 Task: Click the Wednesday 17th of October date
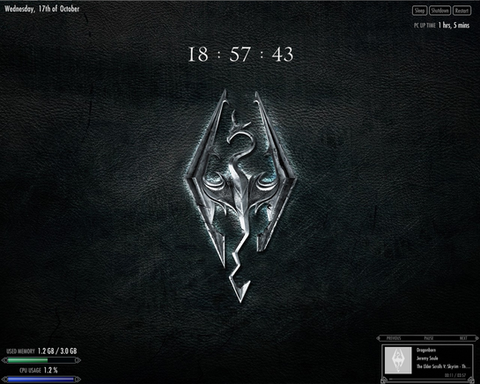(x=42, y=9)
